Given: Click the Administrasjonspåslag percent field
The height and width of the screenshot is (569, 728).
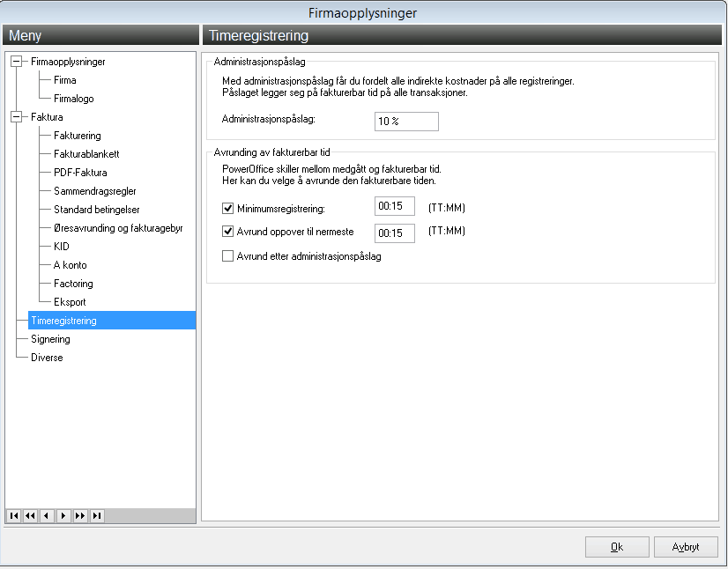Looking at the screenshot, I should pos(406,122).
